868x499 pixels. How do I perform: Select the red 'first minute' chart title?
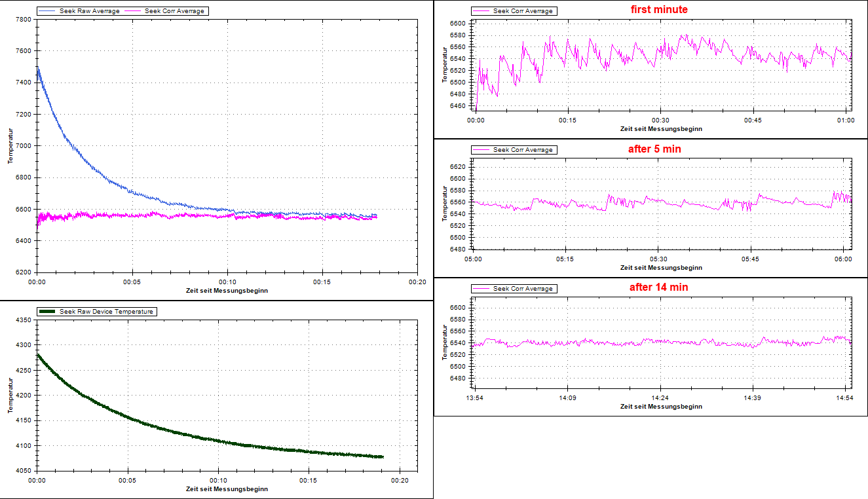[x=658, y=10]
